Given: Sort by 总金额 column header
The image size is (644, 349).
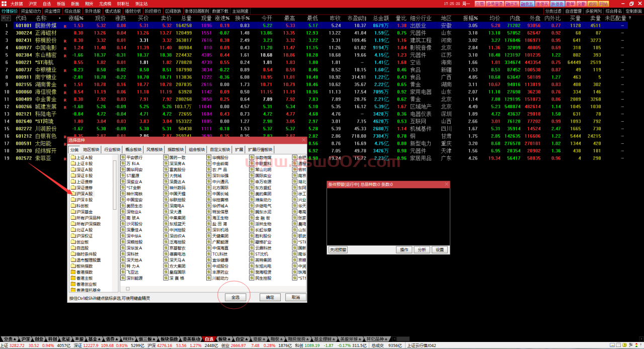Looking at the screenshot, I should coord(382,18).
